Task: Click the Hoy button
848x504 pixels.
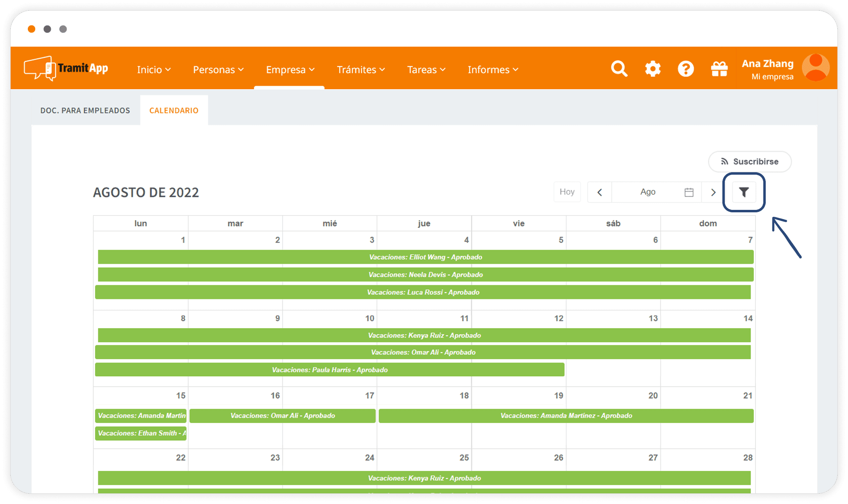Action: 567,192
